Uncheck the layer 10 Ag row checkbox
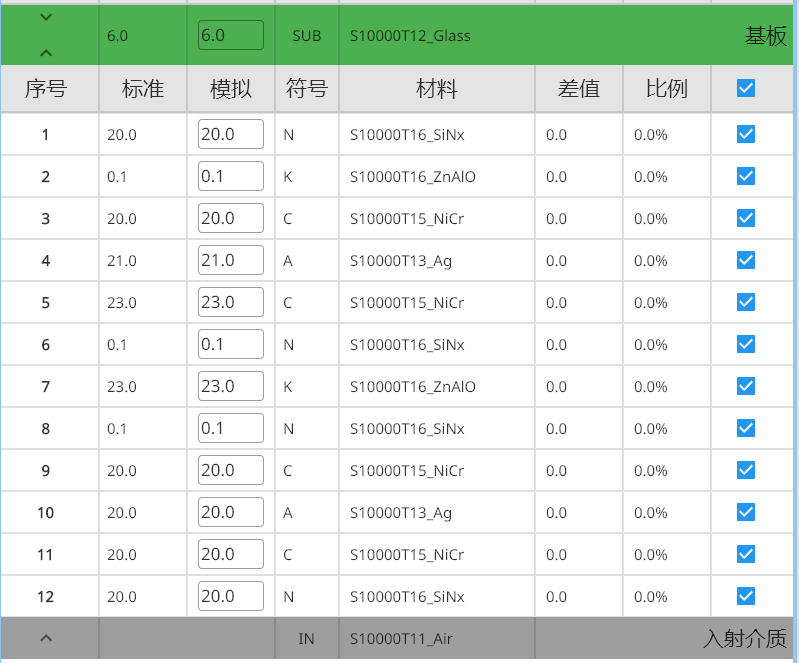Image resolution: width=799 pixels, height=663 pixels. tap(745, 512)
